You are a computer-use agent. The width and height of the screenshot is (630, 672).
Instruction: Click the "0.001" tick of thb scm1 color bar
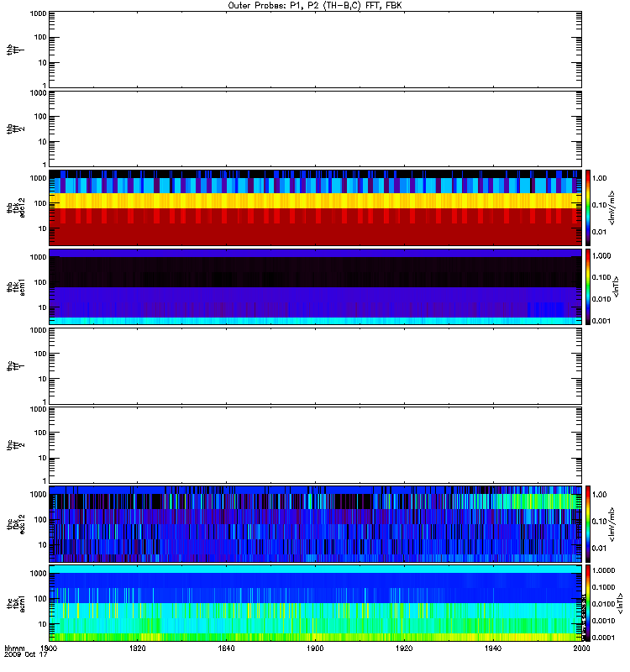[601, 321]
